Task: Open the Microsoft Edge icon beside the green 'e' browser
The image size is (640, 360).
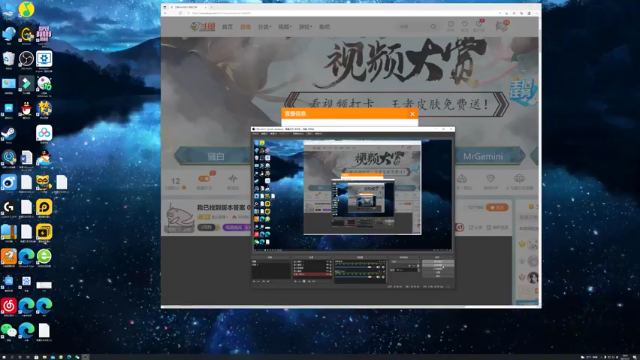Action: tap(27, 256)
